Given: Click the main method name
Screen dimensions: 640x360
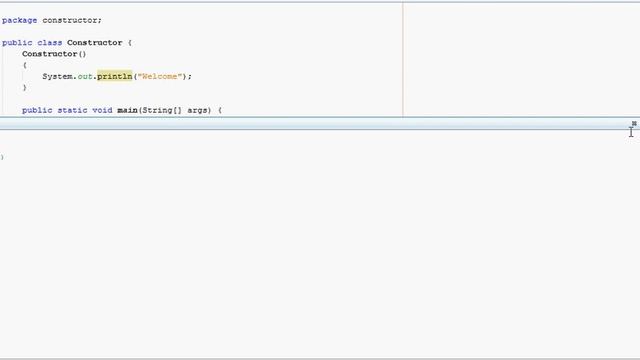Looking at the screenshot, I should pos(127,110).
